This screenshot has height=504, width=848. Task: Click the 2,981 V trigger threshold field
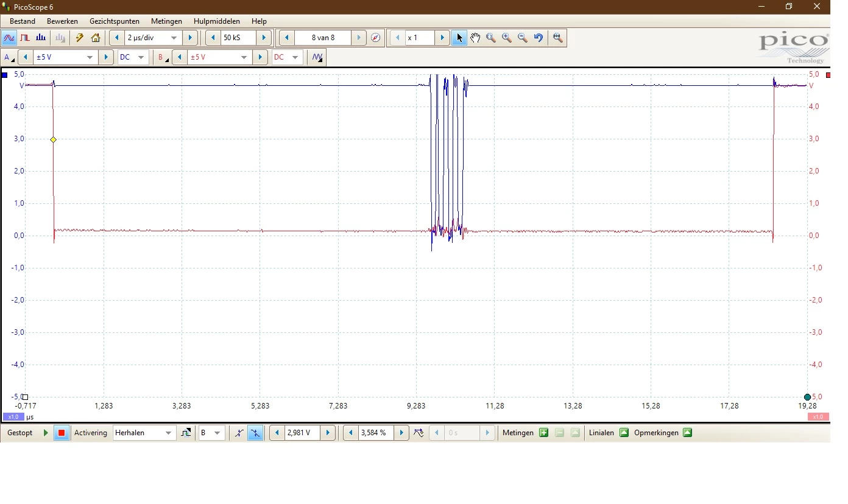(x=302, y=433)
